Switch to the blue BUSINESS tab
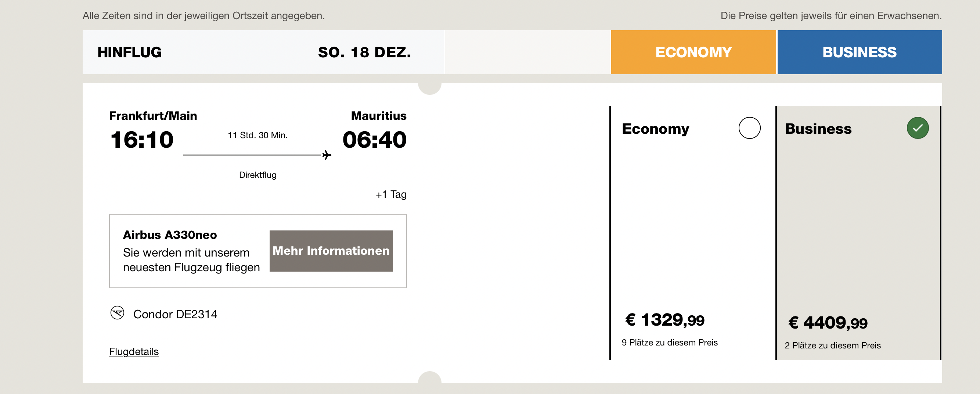The width and height of the screenshot is (980, 394). [859, 52]
